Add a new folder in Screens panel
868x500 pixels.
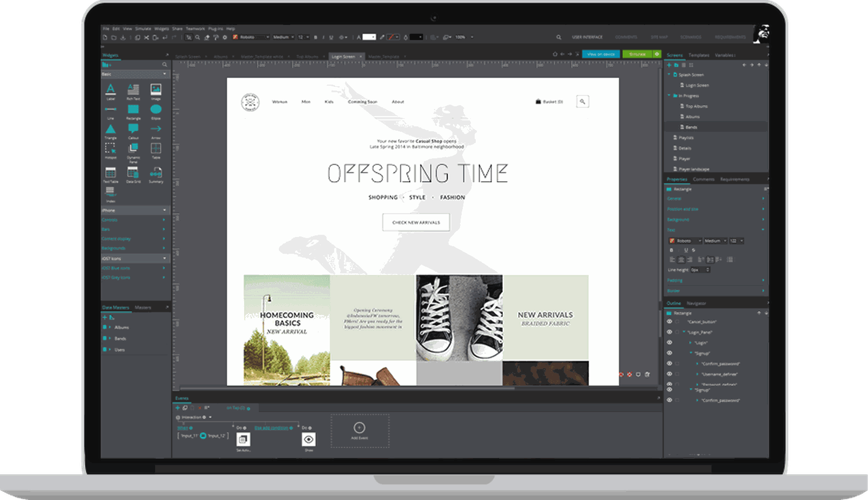tap(676, 65)
